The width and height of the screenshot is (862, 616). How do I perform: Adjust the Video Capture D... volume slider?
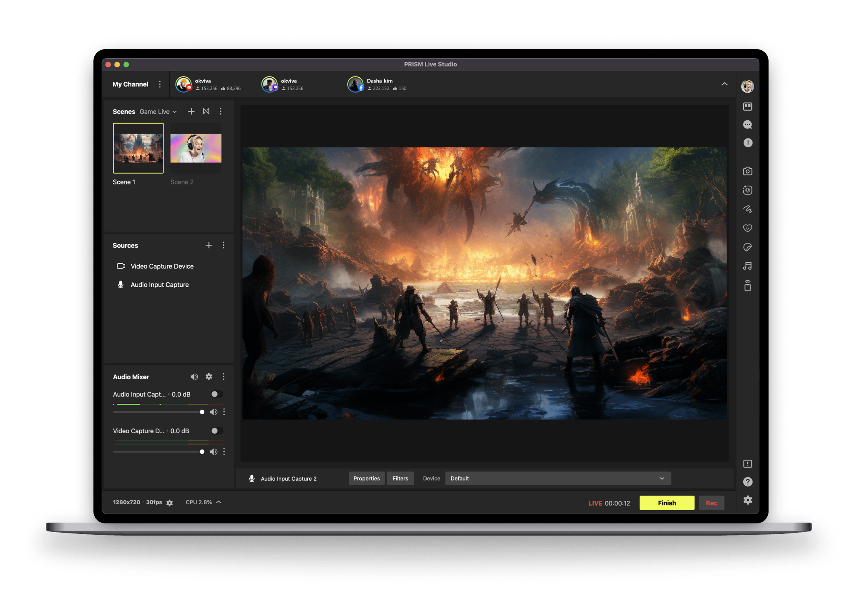coord(159,452)
